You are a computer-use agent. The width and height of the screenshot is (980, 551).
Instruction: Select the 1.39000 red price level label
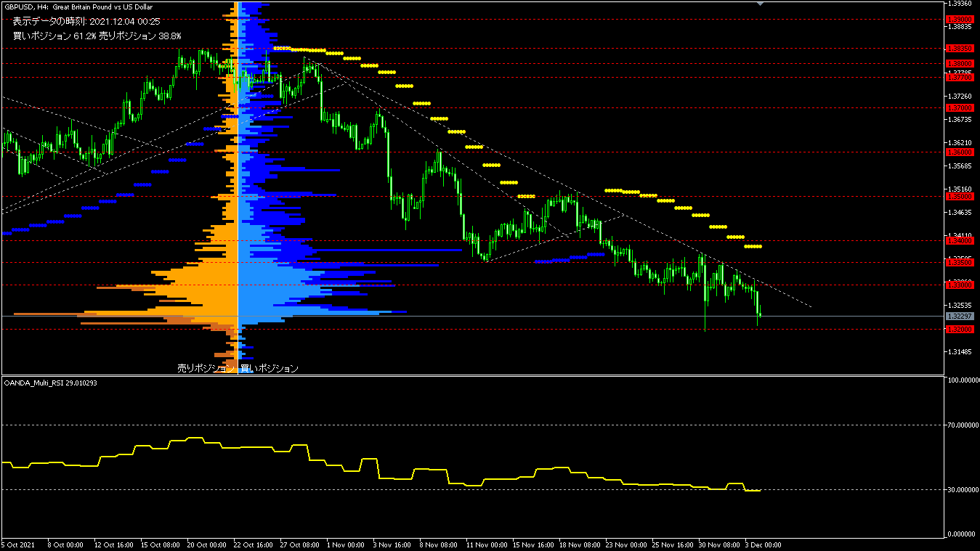point(960,19)
